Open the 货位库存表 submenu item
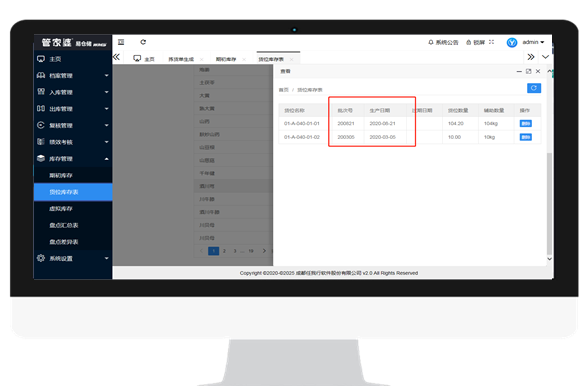This screenshot has width=588, height=386. coord(73,192)
